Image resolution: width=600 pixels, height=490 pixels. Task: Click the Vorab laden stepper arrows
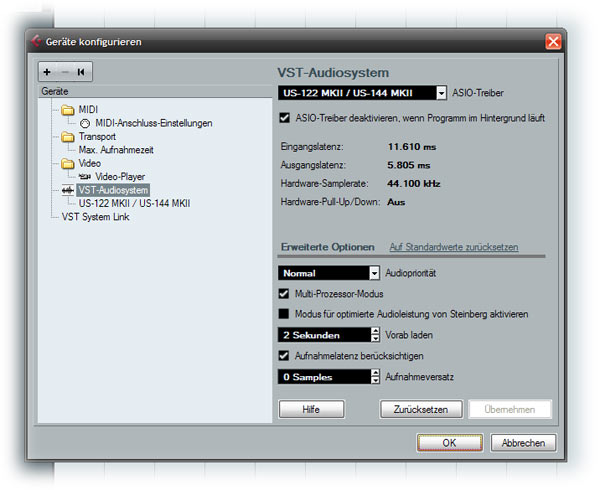coord(375,335)
